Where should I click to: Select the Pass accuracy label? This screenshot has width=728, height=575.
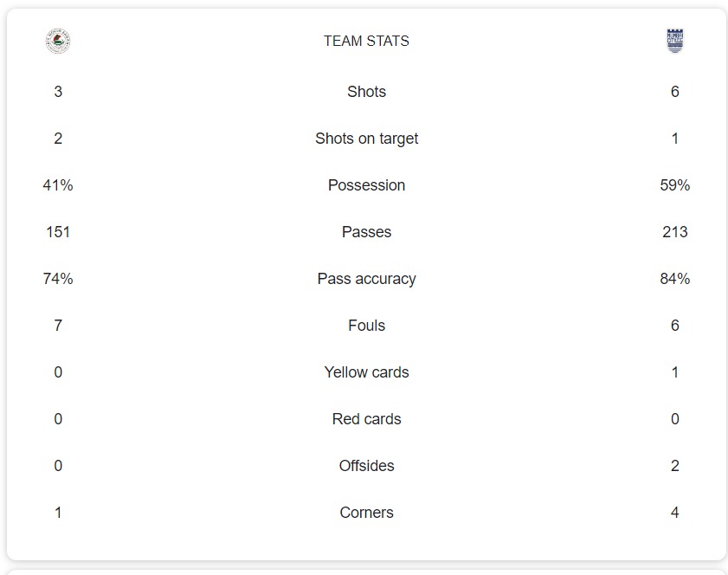tap(366, 279)
